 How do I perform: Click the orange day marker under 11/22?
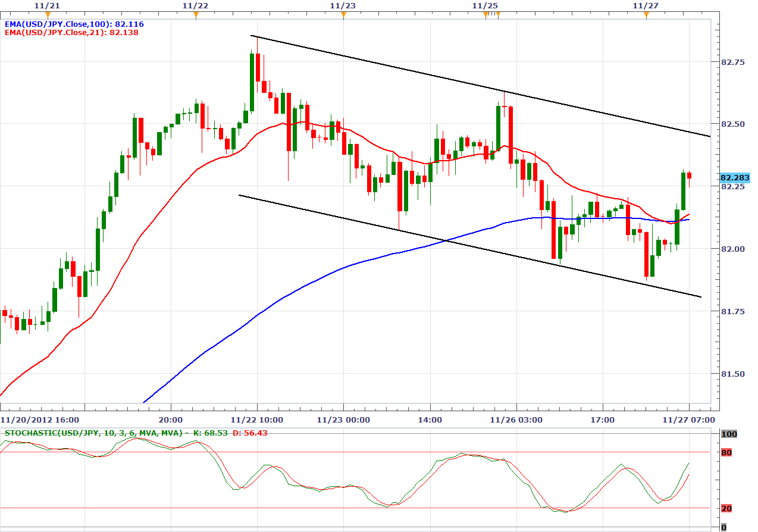pos(196,15)
